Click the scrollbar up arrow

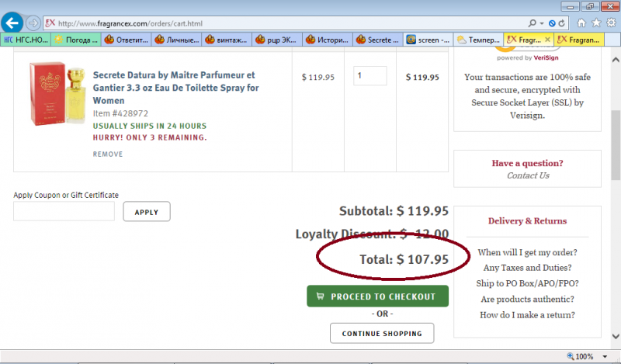point(616,60)
